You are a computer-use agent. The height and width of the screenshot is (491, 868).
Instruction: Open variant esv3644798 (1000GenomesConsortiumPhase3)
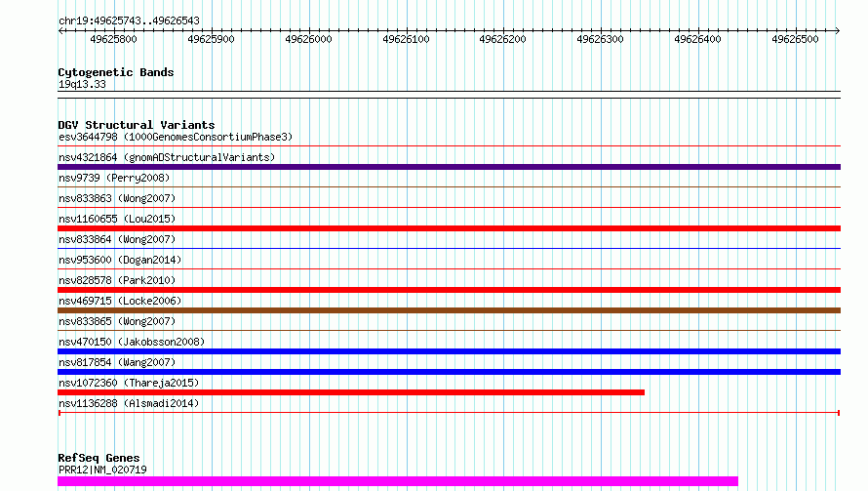[x=176, y=137]
